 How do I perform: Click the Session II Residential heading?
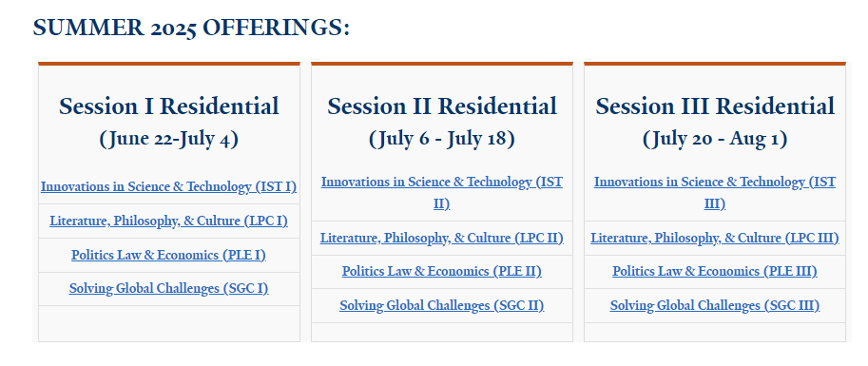click(x=442, y=106)
